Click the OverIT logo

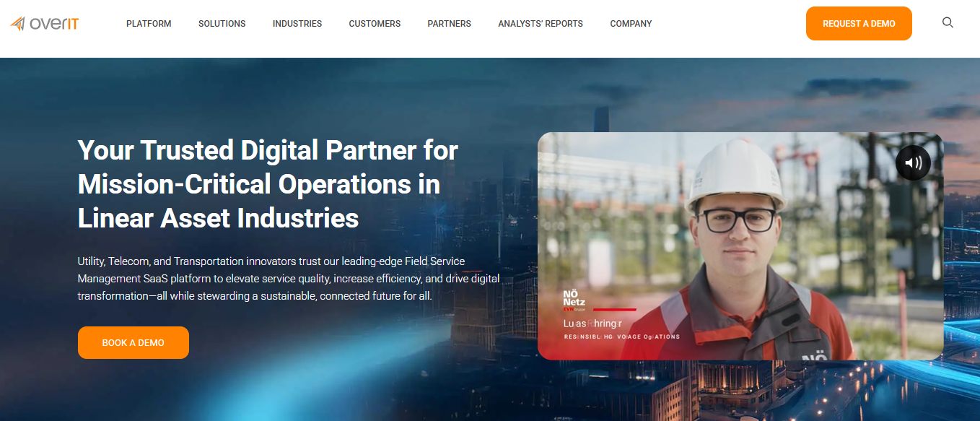point(45,24)
